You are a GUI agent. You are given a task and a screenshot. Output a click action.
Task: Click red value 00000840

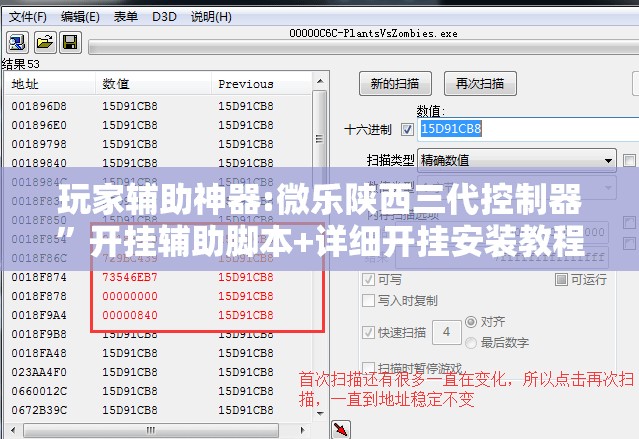click(x=130, y=315)
